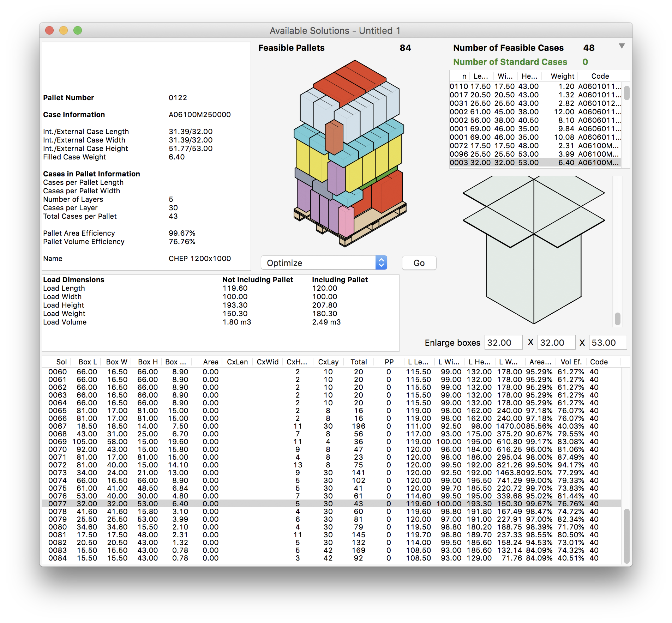Select case row 0096 with 3.99 weight
This screenshot has width=672, height=623.
(x=535, y=154)
